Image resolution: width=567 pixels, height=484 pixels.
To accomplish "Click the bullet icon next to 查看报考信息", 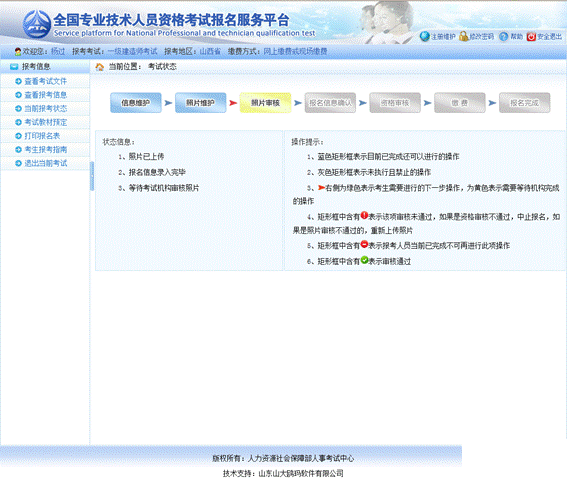I will (18, 95).
